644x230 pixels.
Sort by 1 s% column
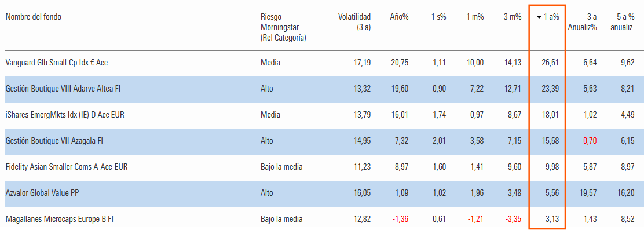click(x=438, y=17)
